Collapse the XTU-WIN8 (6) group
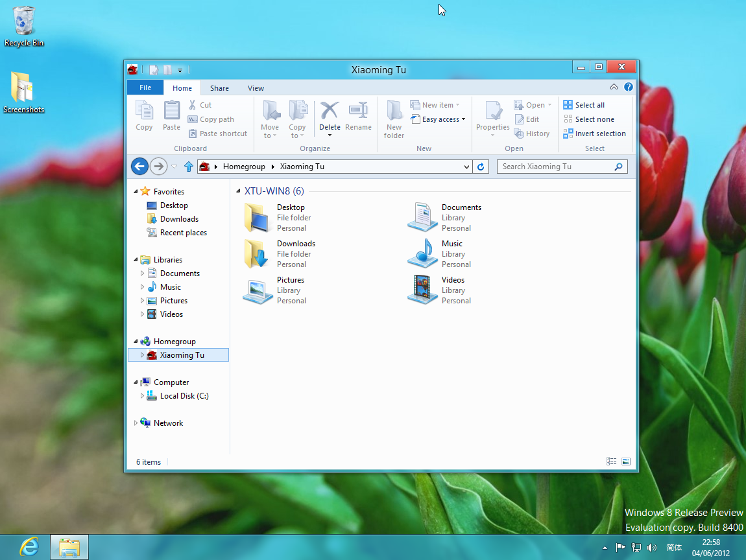 [x=238, y=191]
